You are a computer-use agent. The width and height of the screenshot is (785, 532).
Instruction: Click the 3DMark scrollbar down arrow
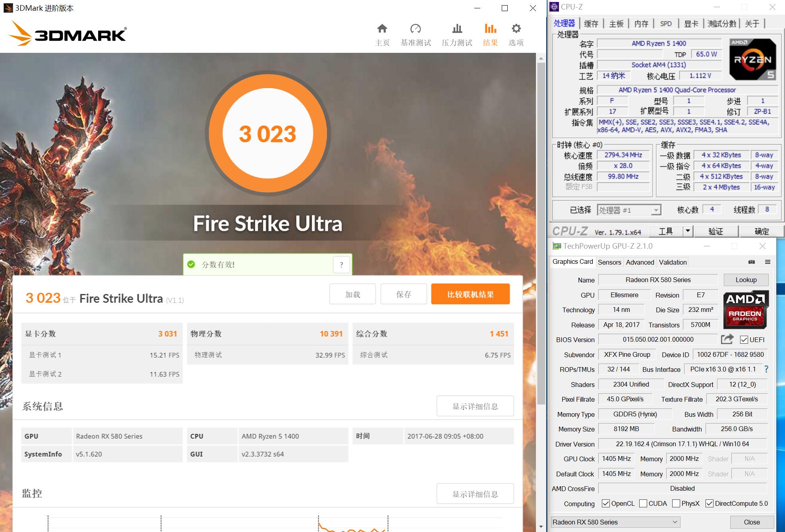541,527
